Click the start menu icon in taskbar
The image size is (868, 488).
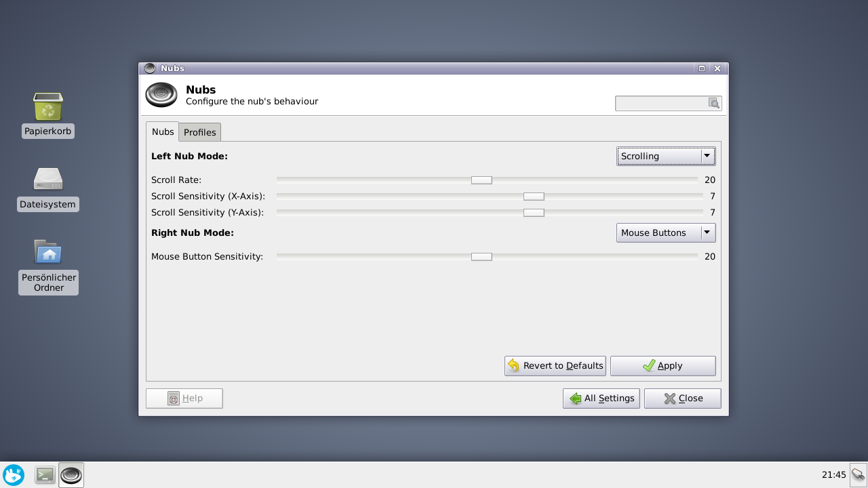tap(14, 474)
